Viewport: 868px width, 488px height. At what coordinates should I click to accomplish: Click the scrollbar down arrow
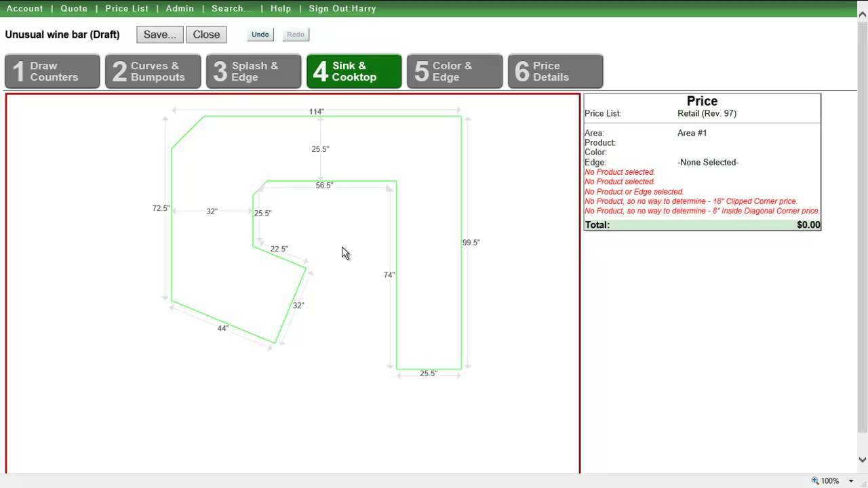pyautogui.click(x=862, y=460)
